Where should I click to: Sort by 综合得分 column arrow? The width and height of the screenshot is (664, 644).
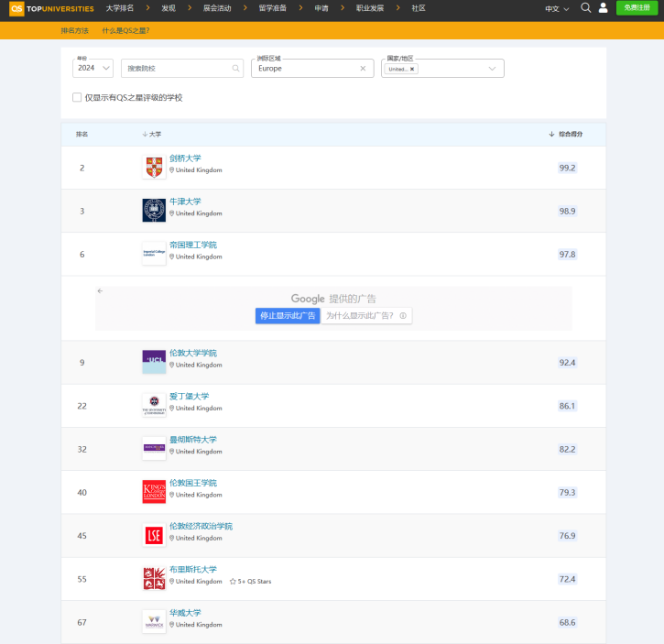click(x=551, y=134)
